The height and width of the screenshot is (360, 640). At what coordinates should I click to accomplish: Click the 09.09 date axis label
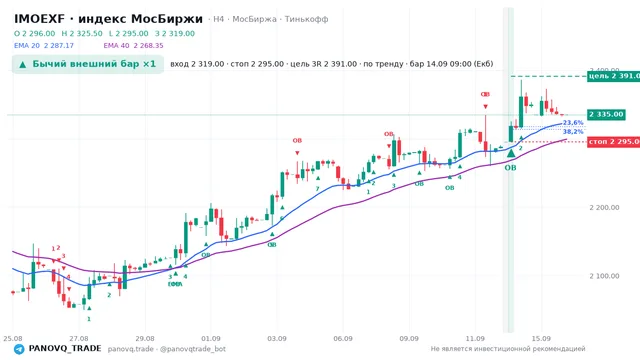pos(409,338)
